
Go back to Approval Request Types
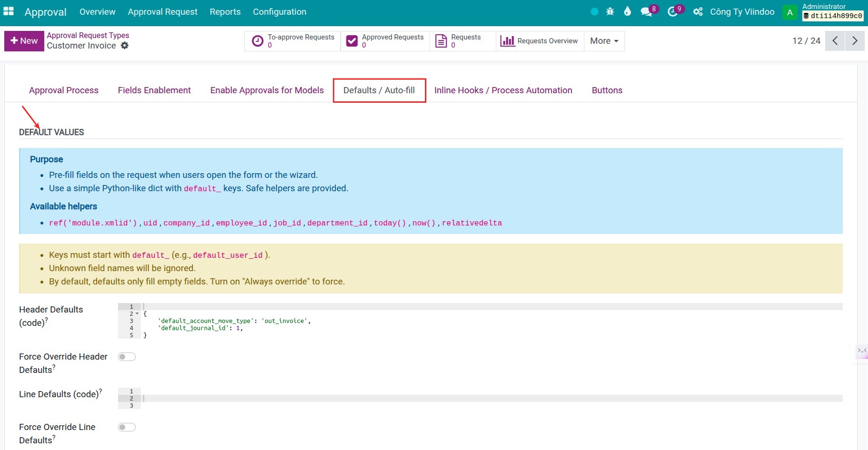coord(88,35)
